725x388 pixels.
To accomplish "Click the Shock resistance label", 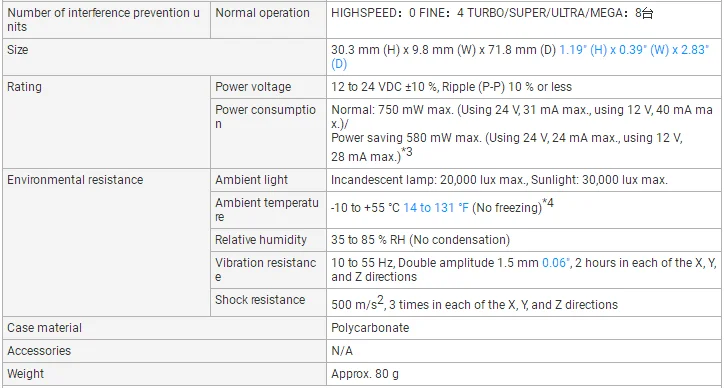I will click(260, 300).
